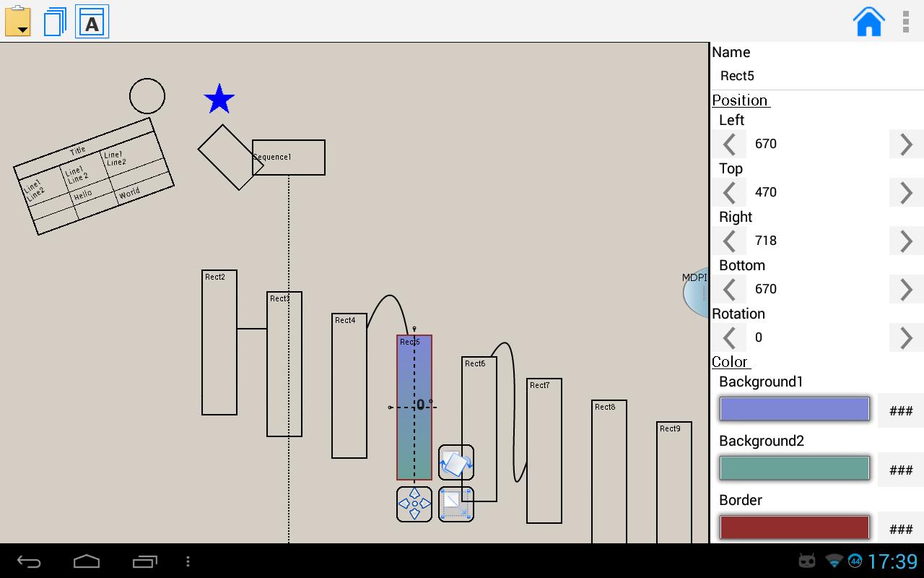Open the ### button next to Border
This screenshot has height=578, width=924.
point(901,529)
